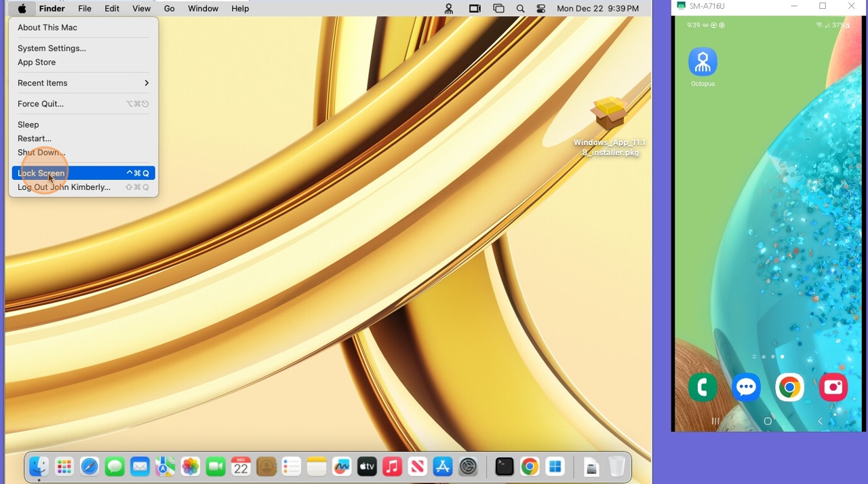Open Maps app in the Dock
This screenshot has width=868, height=484.
click(x=165, y=466)
